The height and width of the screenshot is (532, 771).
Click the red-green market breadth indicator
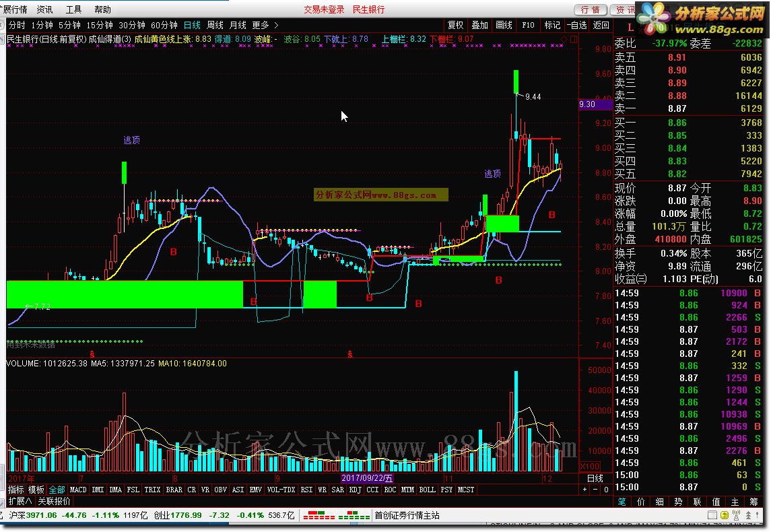(337, 515)
